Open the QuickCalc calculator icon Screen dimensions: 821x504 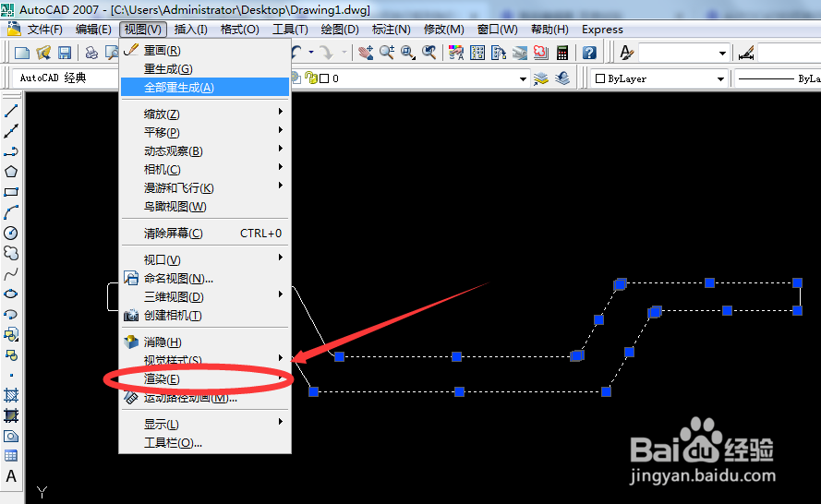tap(562, 53)
